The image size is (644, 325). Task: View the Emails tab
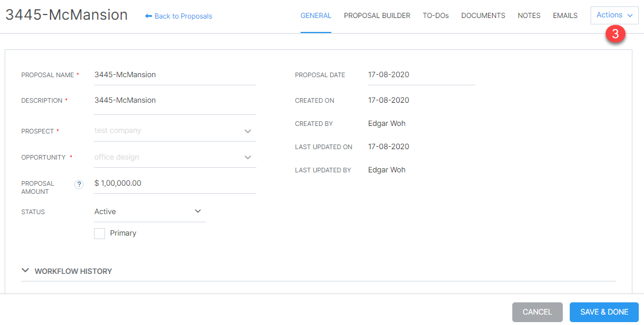pyautogui.click(x=565, y=16)
